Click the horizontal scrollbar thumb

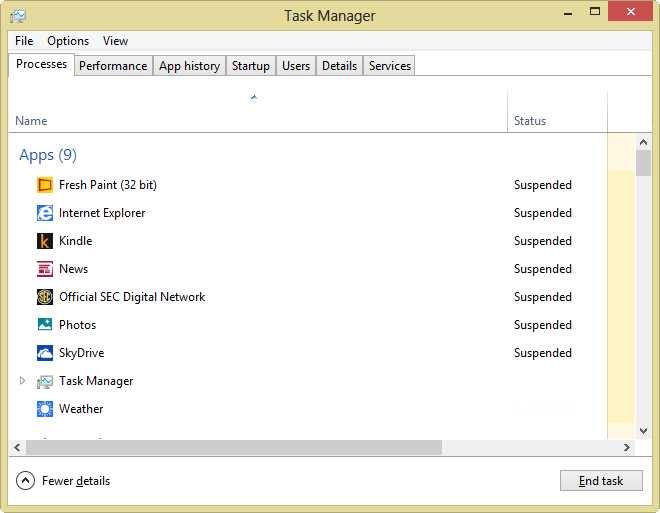tap(234, 447)
